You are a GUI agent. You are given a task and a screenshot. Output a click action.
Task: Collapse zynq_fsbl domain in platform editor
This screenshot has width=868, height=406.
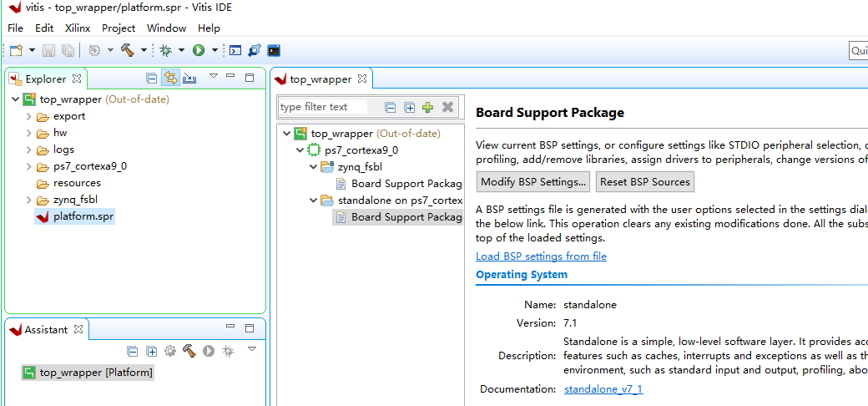313,167
